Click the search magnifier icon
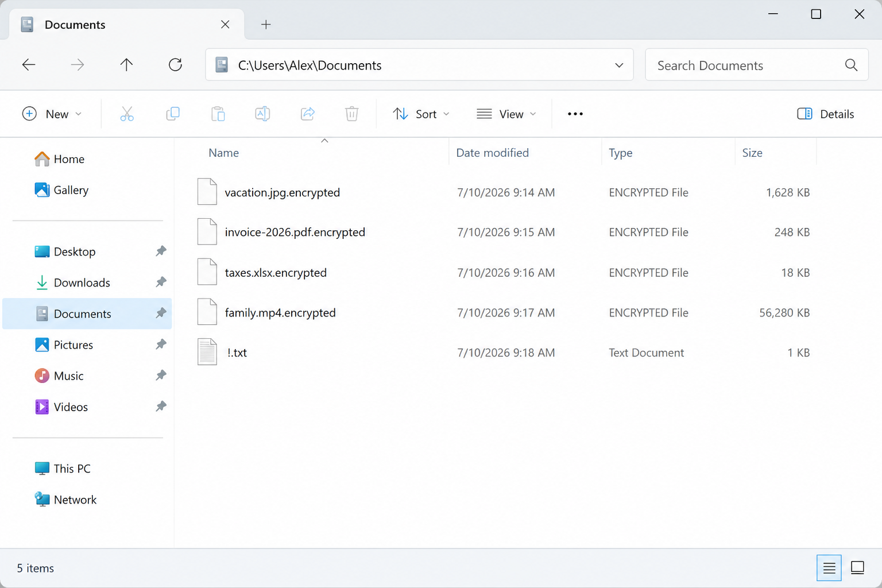882x588 pixels. (851, 65)
